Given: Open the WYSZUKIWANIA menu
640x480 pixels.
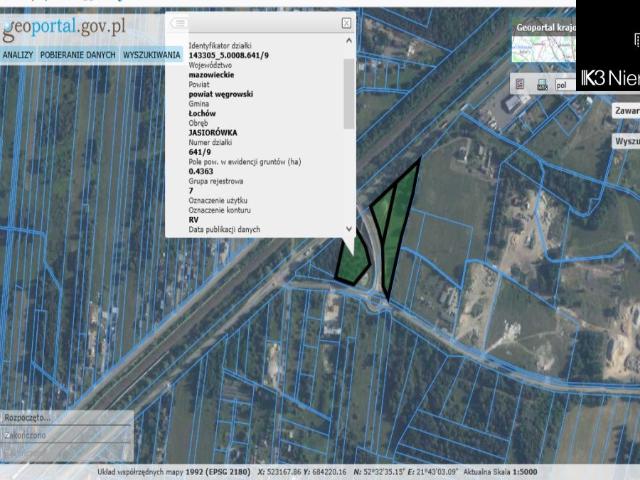Looking at the screenshot, I should (x=151, y=55).
